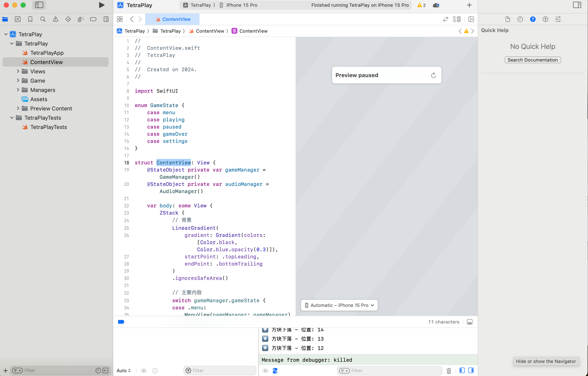
Task: Open the Issue navigator warning icon
Action: (55, 19)
